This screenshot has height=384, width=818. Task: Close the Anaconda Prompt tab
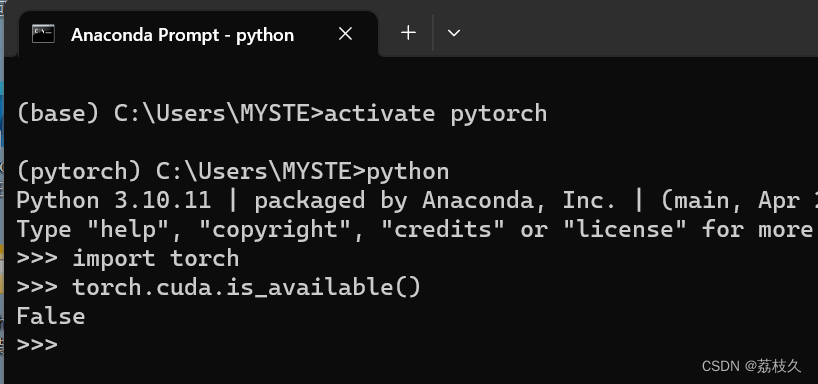tap(345, 34)
